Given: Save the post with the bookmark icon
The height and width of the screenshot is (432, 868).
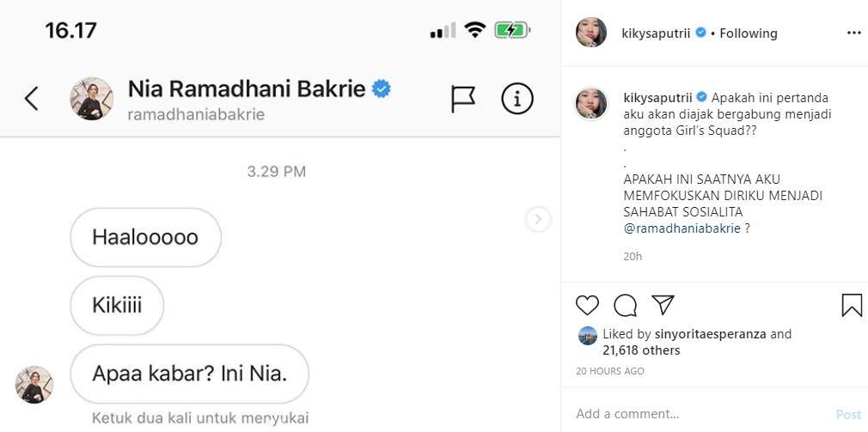Looking at the screenshot, I should tap(851, 305).
